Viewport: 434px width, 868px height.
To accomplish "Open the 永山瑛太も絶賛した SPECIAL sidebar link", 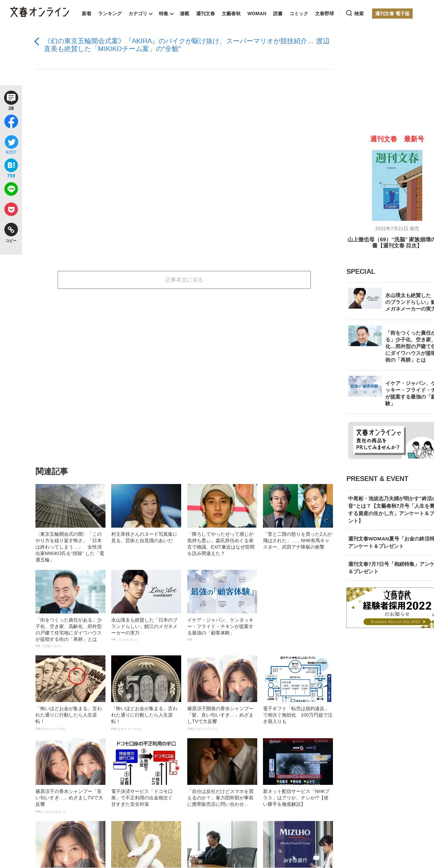I will tap(410, 302).
